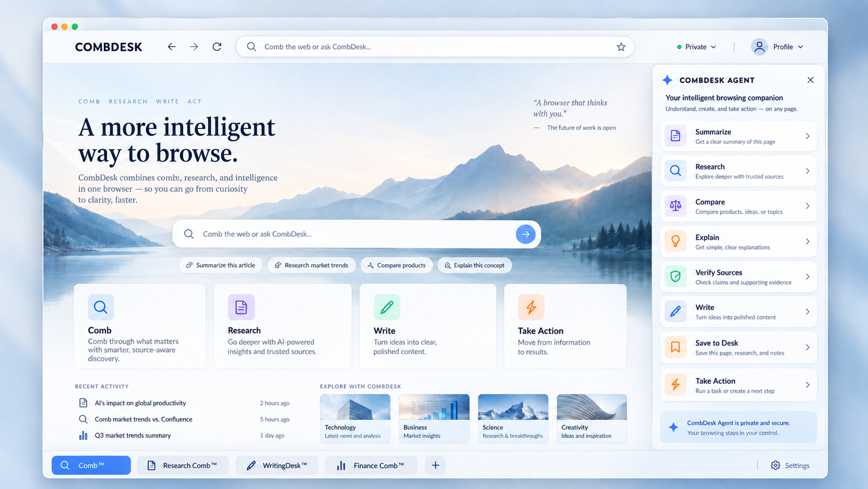This screenshot has height=489, width=868.
Task: Bookmark page with the star icon
Action: pos(621,47)
